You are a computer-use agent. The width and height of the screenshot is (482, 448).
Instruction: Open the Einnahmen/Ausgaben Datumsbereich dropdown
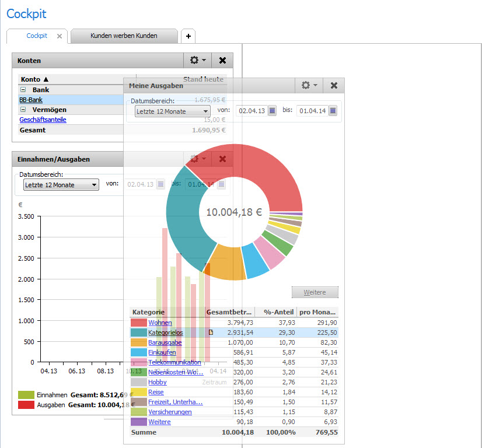click(61, 185)
